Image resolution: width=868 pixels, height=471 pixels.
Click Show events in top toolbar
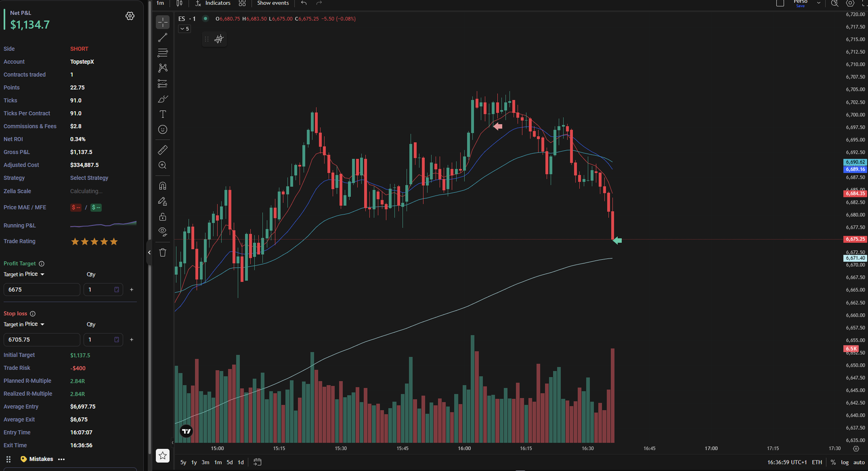coord(273,3)
